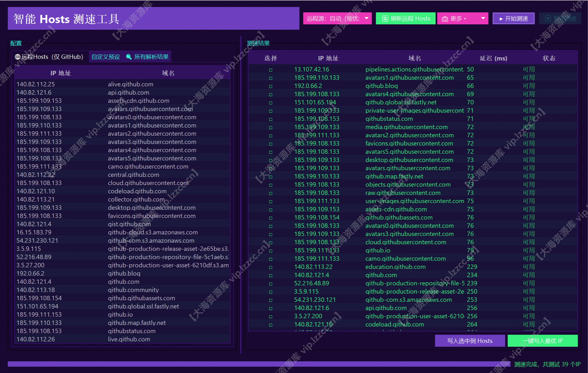Click the results table IP 地址 header
The image size is (588, 373).
coord(328,58)
